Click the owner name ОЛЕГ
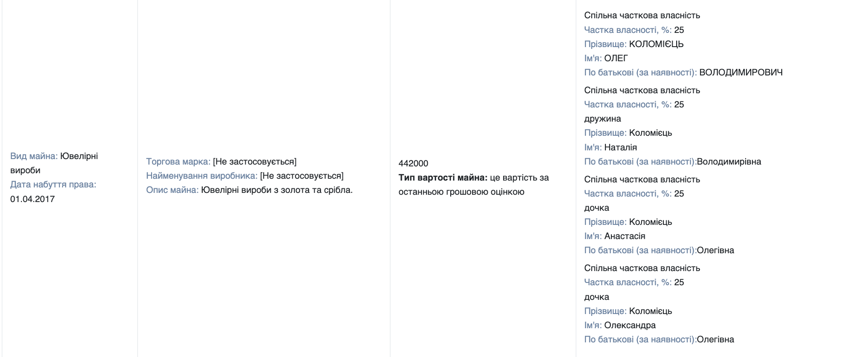Image resolution: width=868 pixels, height=357 pixels. [616, 59]
